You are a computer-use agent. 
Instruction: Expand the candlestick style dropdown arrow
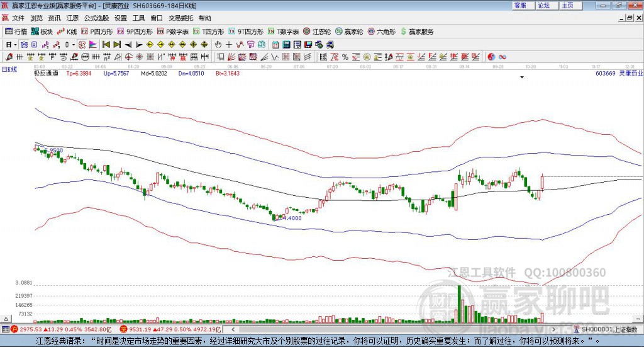tap(74, 45)
